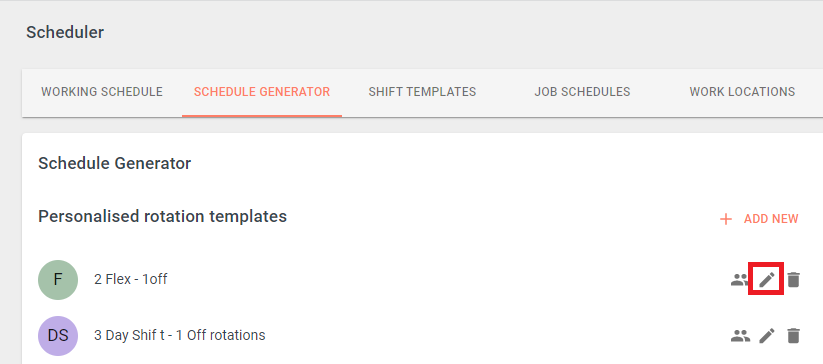Switch to the Working Schedule tab
Screen dimensions: 823x364
coord(102,92)
